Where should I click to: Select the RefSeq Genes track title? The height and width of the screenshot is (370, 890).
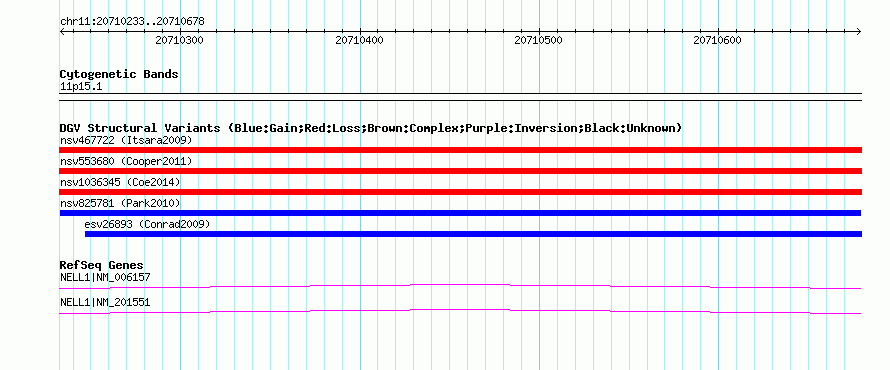pos(102,266)
